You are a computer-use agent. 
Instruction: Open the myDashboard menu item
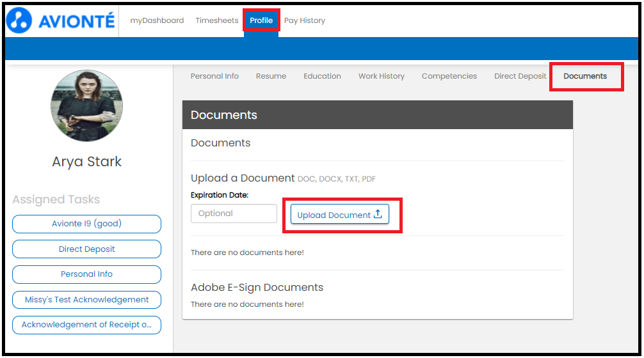157,20
